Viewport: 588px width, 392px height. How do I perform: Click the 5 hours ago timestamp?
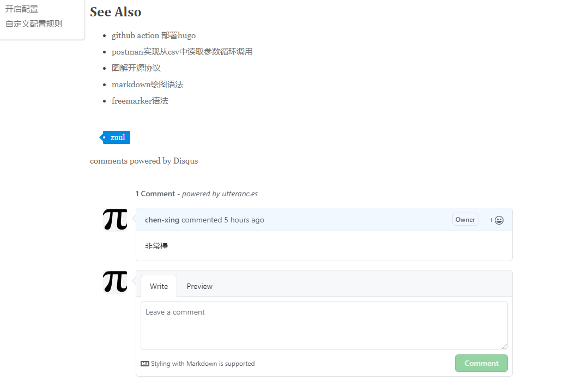tap(244, 220)
